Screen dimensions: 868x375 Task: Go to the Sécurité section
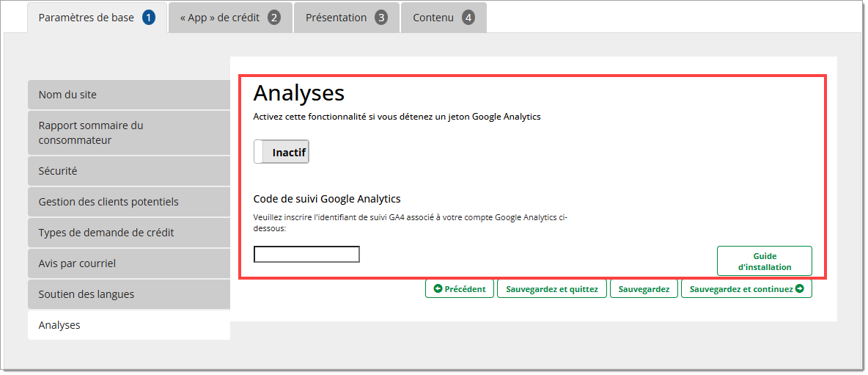pos(129,171)
